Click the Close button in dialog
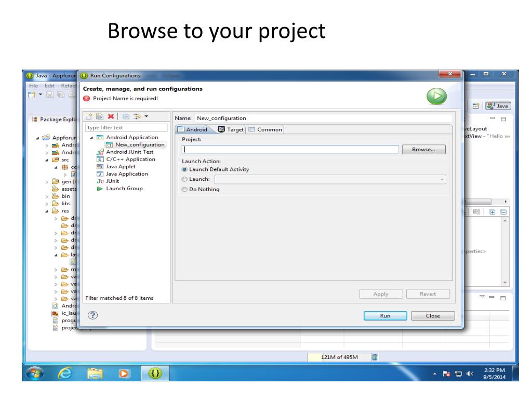532x399 pixels. 433,315
